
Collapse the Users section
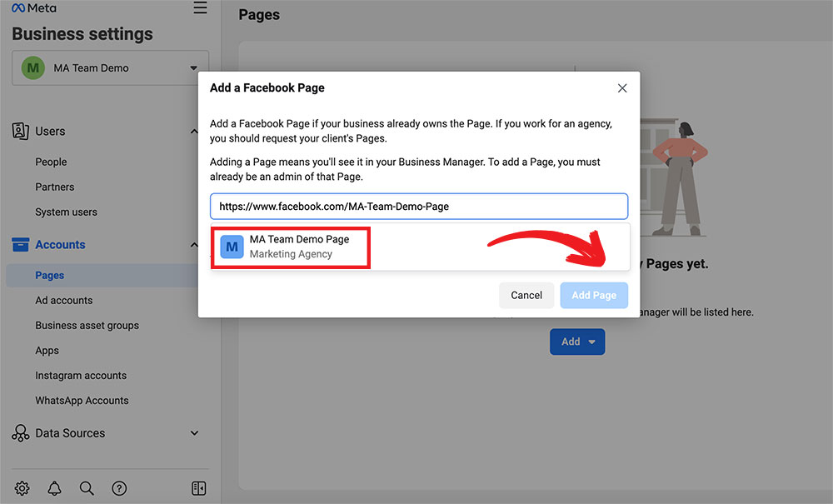tap(194, 132)
